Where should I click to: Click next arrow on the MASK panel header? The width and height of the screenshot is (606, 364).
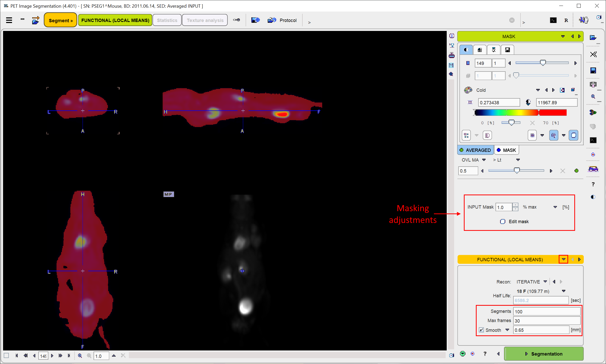pos(579,36)
